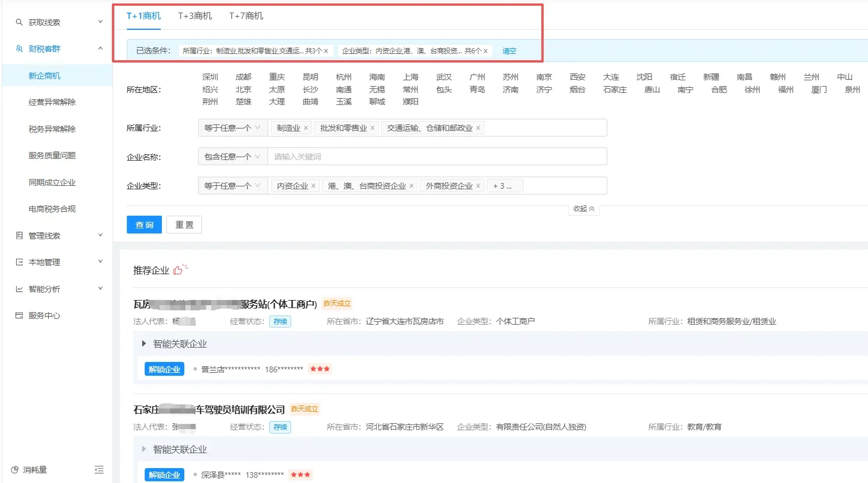Viewport: 868px width, 483px height.
Task: Click the 智能分析 chart icon
Action: (19, 289)
